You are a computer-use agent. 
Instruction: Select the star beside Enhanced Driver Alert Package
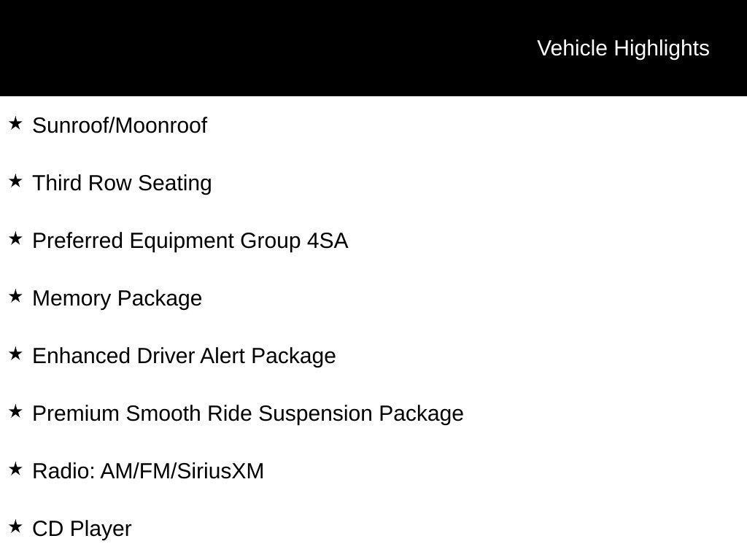(x=15, y=354)
